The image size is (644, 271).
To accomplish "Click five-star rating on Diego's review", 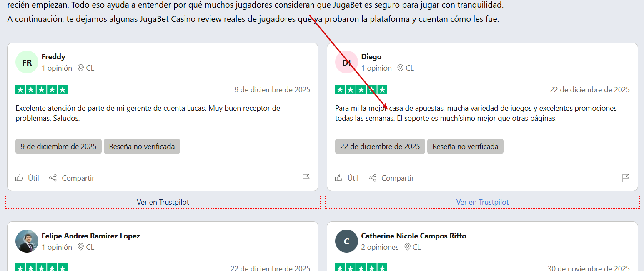I will (x=361, y=90).
